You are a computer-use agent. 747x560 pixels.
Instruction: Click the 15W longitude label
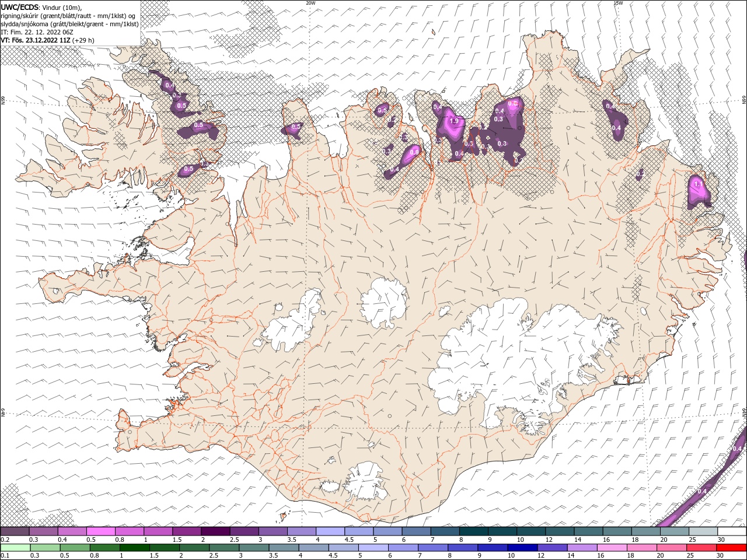click(618, 3)
